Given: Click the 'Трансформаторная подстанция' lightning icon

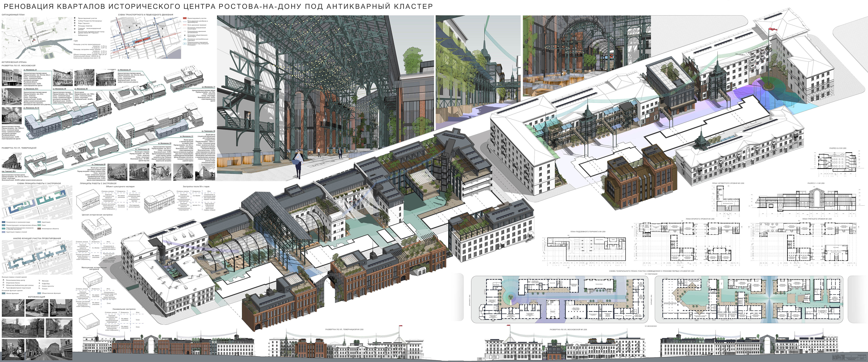Looking at the screenshot, I should tap(3, 288).
